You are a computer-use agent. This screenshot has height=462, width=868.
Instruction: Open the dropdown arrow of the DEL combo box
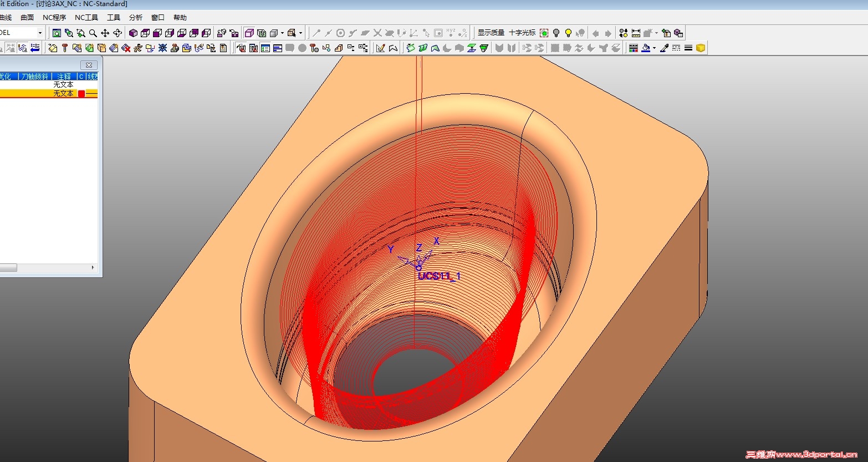[40, 33]
